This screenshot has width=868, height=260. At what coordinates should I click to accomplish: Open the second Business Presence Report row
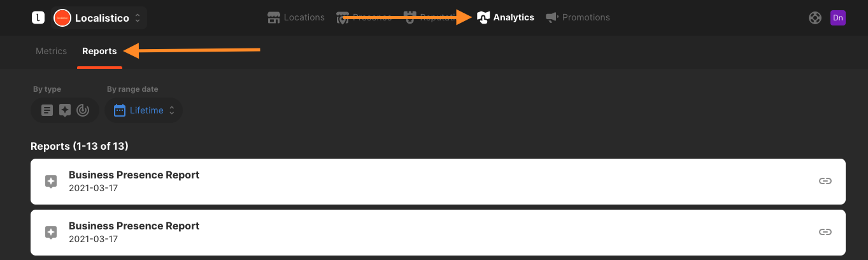438,233
